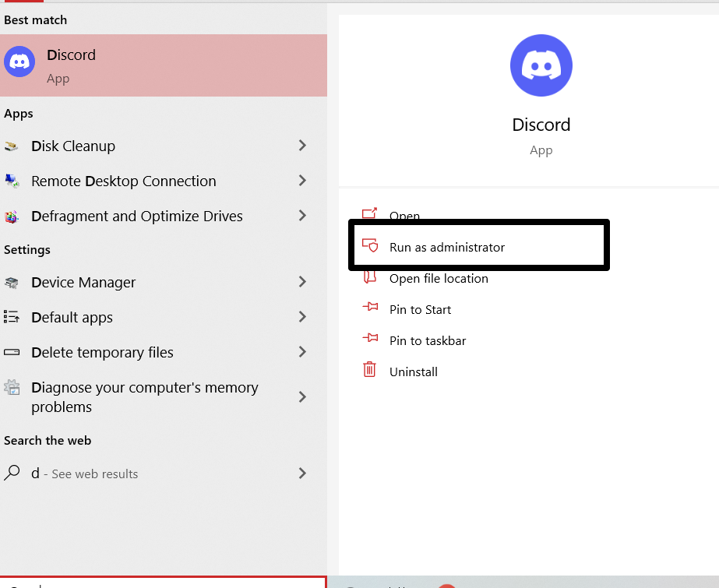Screen dimensions: 719x588
Task: Click the Defragment and Optimize Drives icon
Action: tap(12, 217)
